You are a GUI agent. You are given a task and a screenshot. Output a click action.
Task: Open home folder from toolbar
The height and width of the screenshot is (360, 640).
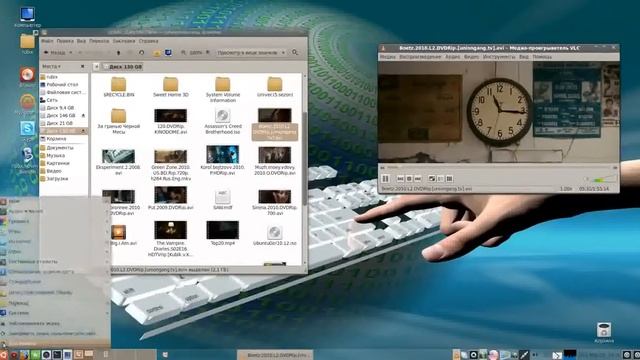(x=157, y=53)
